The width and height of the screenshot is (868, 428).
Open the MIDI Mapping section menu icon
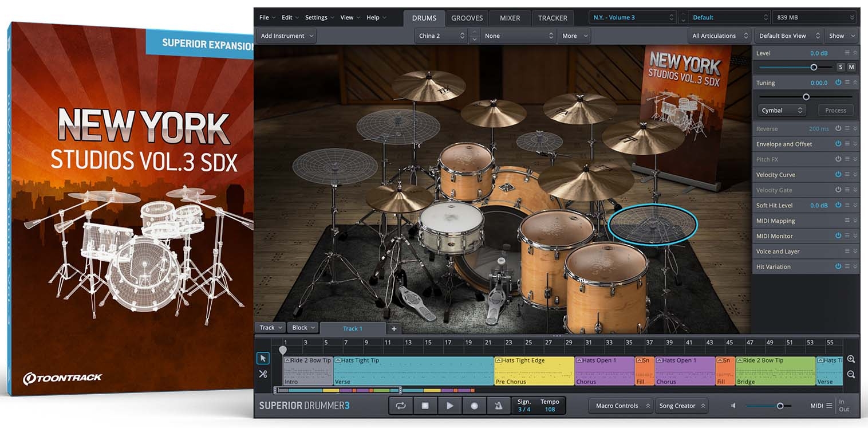847,221
